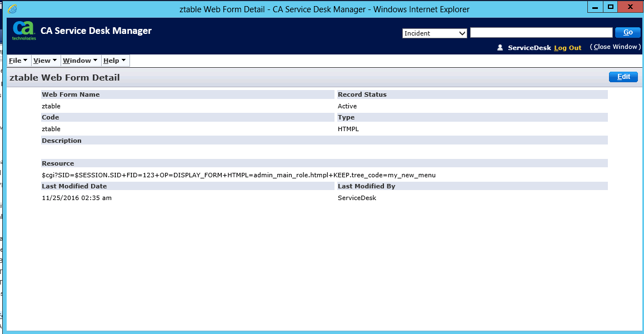Click the CA technologies logo
The width and height of the screenshot is (644, 334).
[x=24, y=31]
